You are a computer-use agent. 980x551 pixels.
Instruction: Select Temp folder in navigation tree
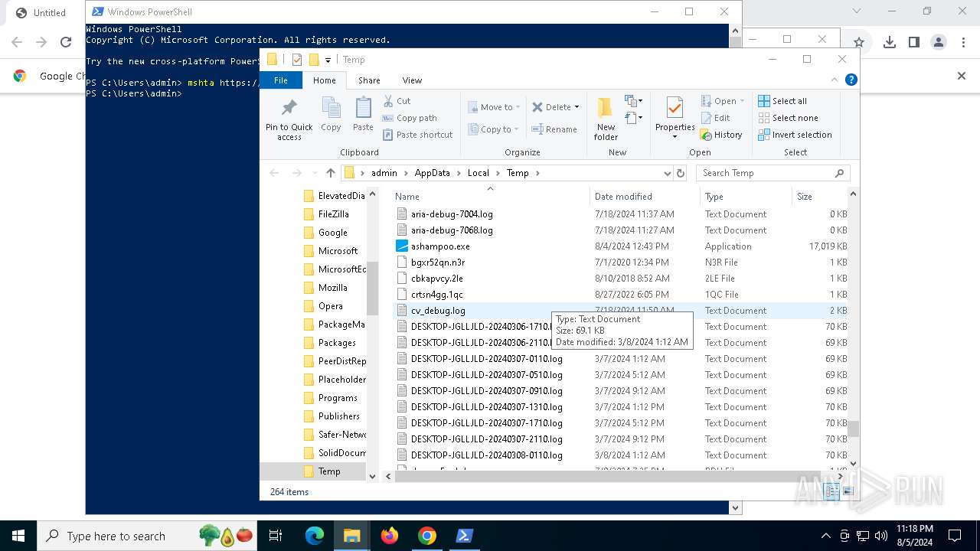tap(329, 471)
